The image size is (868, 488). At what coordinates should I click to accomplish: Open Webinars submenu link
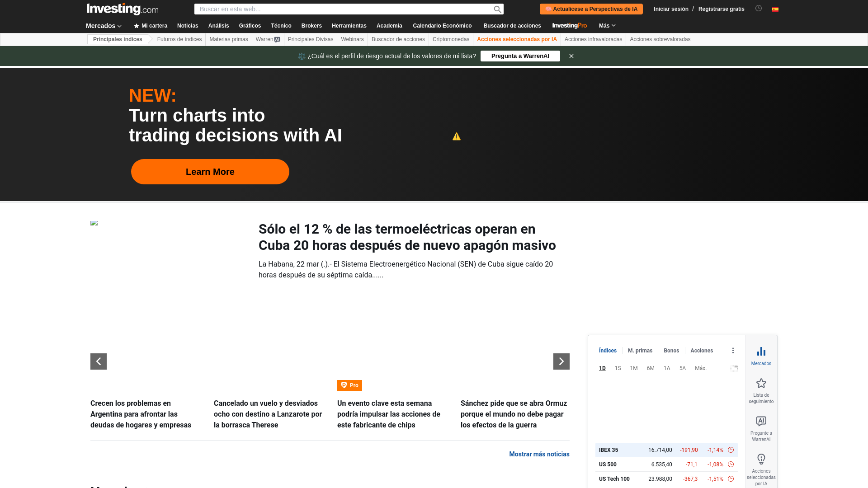pyautogui.click(x=352, y=39)
